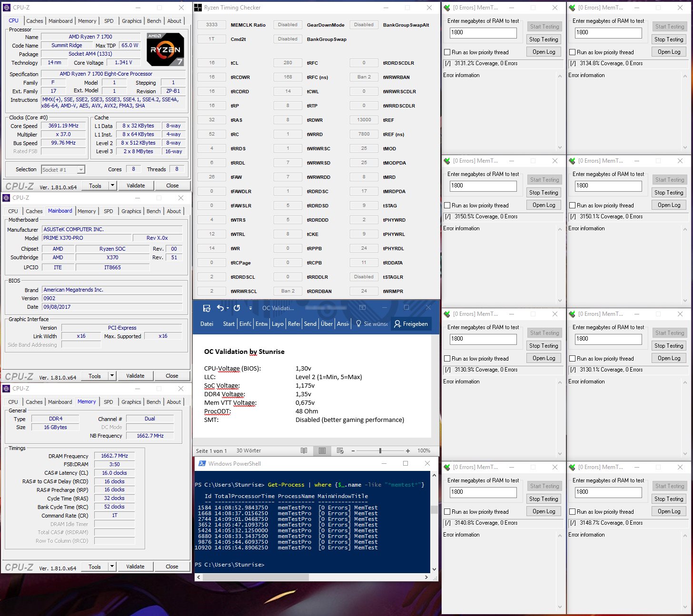Click Close button in CPU-Z Mainboard window
The image size is (693, 616).
pyautogui.click(x=172, y=376)
